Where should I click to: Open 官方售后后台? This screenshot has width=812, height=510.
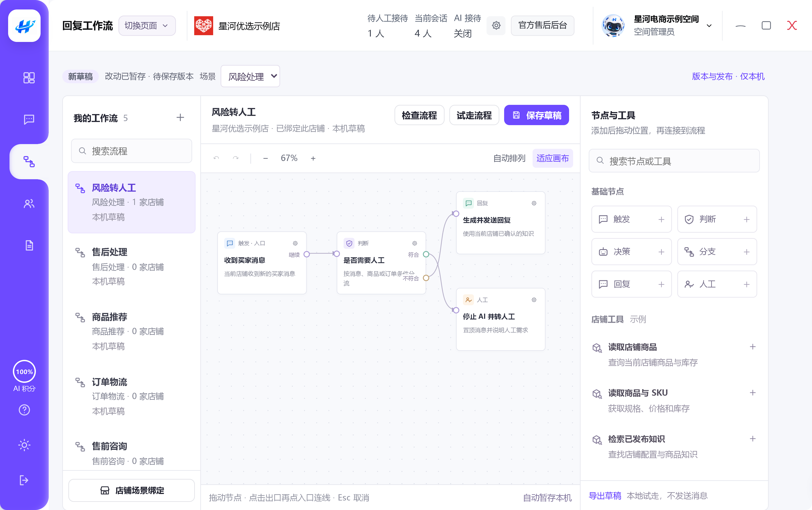tap(542, 26)
